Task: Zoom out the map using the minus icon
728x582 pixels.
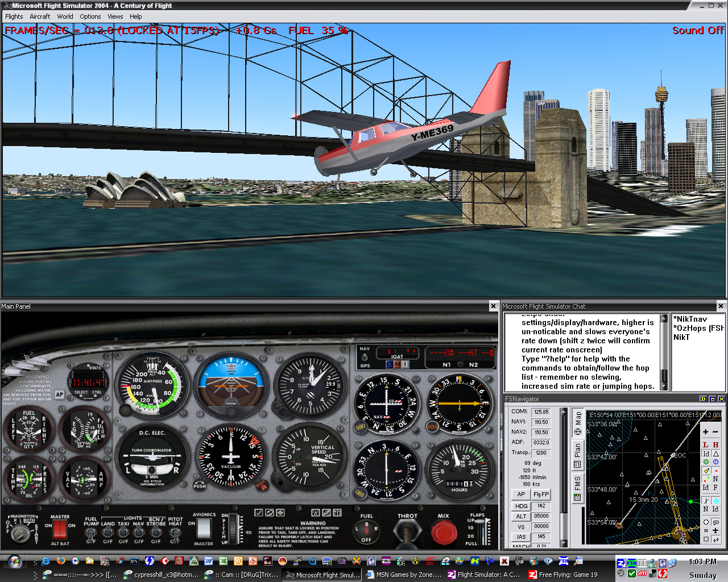Action: pyautogui.click(x=715, y=432)
